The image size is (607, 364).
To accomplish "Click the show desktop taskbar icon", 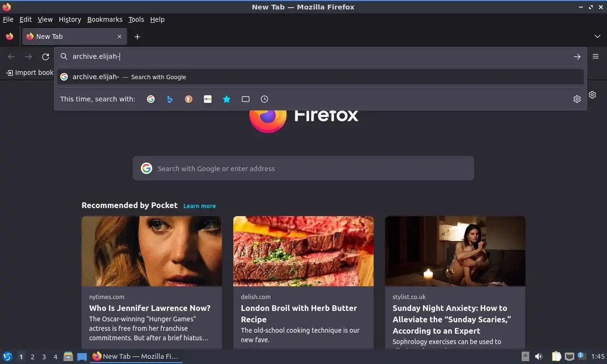I will (x=82, y=356).
